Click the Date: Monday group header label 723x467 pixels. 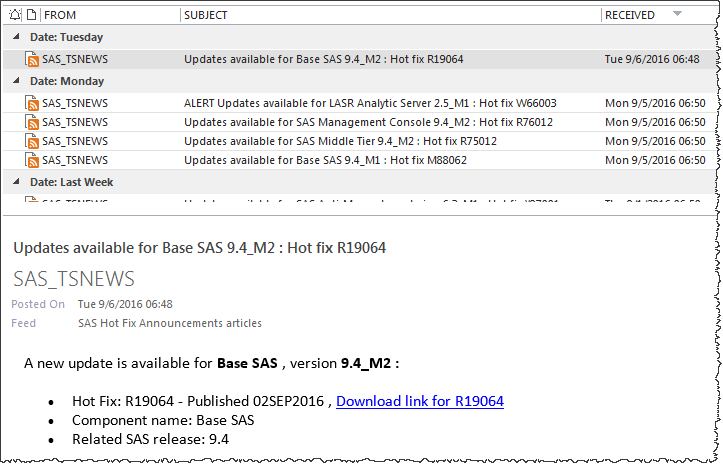pyautogui.click(x=67, y=81)
